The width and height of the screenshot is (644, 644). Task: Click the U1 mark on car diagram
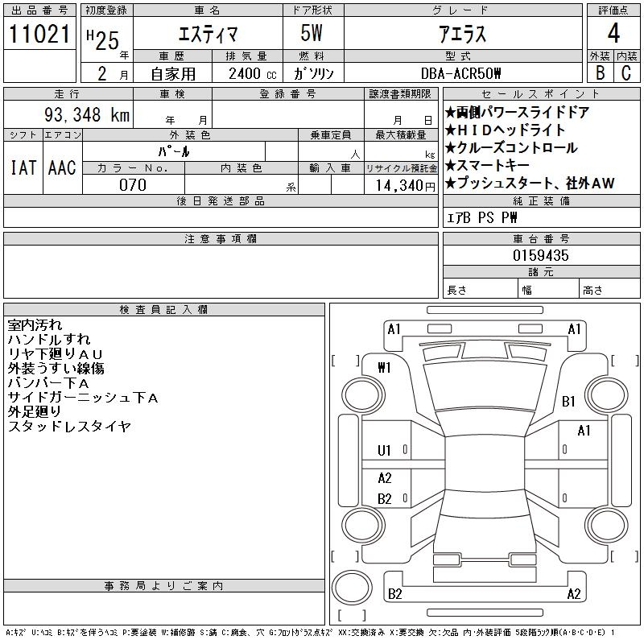click(384, 451)
